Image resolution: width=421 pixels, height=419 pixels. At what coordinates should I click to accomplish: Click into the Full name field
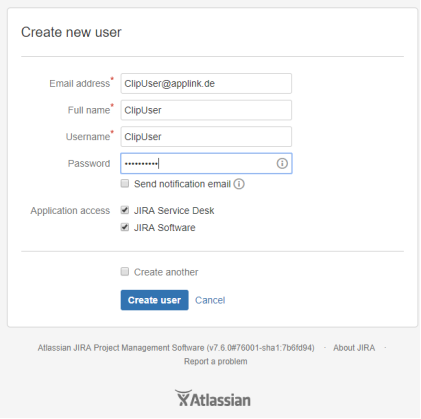pyautogui.click(x=206, y=110)
